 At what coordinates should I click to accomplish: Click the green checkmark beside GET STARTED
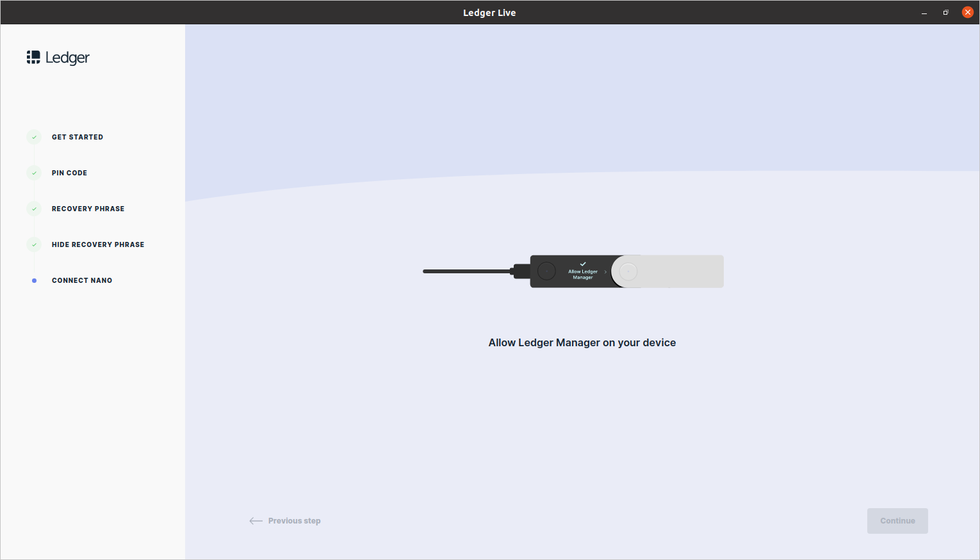(33, 137)
